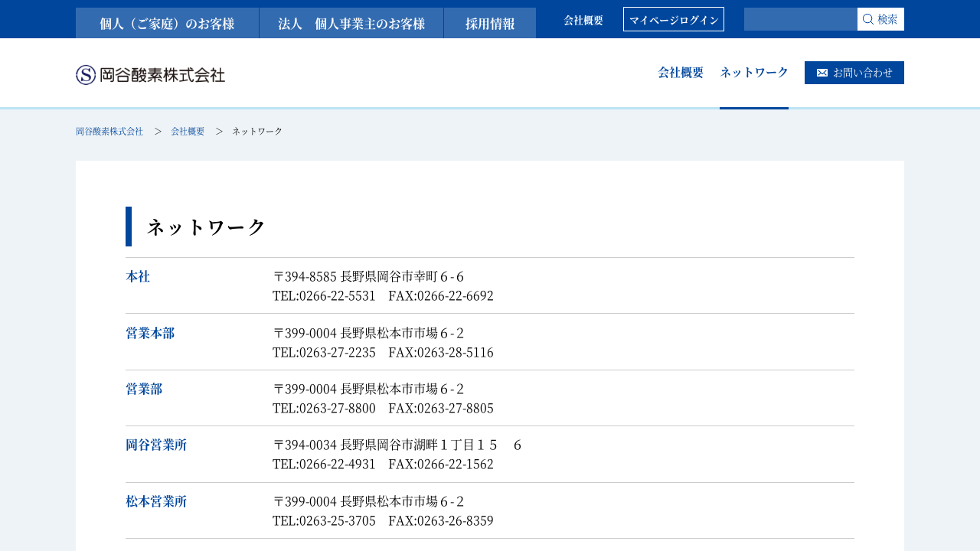Image resolution: width=980 pixels, height=551 pixels.
Task: Open the 採用情報 tab
Action: (x=490, y=23)
